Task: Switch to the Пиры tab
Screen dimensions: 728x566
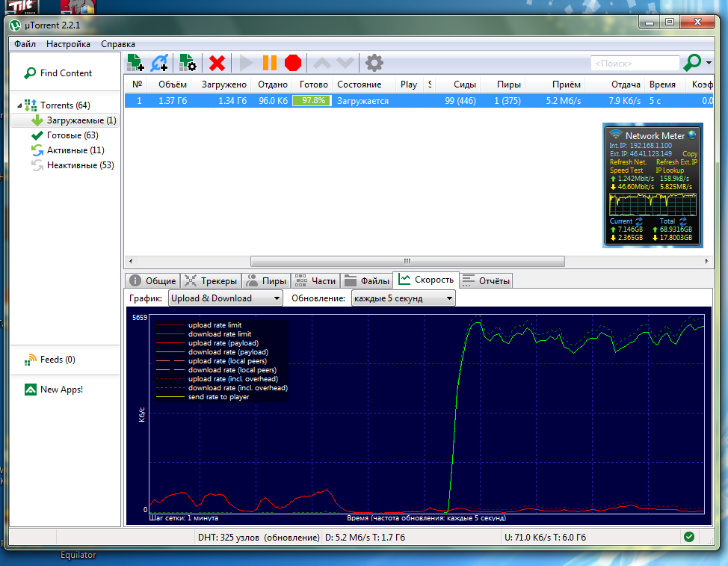Action: click(267, 281)
